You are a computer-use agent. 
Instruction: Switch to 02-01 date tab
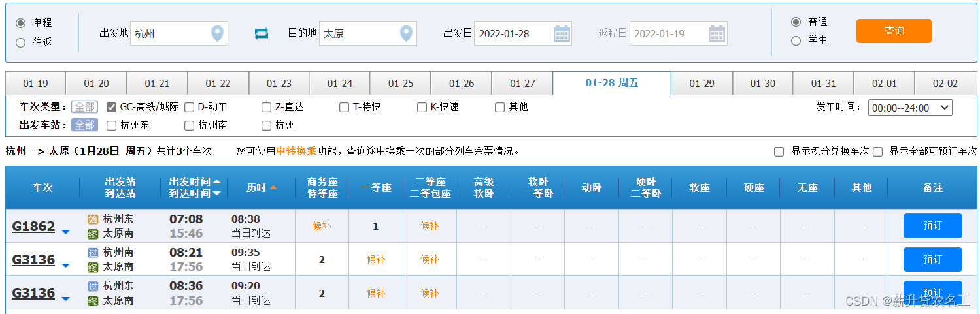coord(884,84)
